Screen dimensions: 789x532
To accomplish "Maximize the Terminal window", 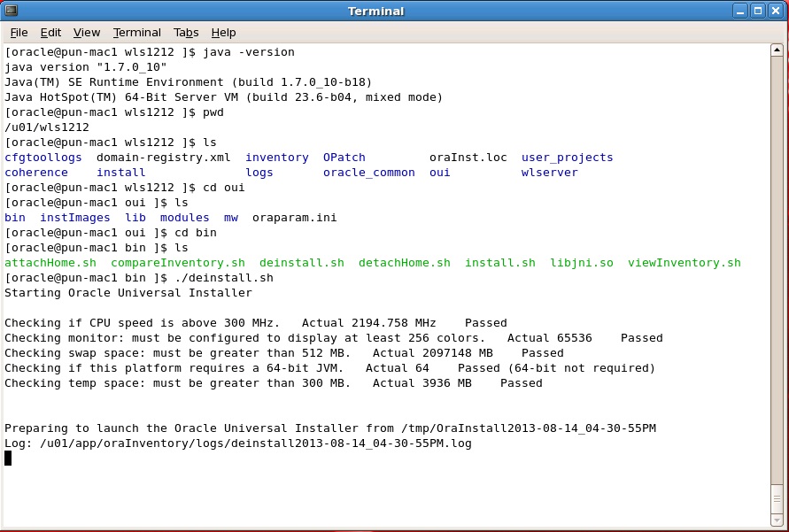I will point(758,11).
